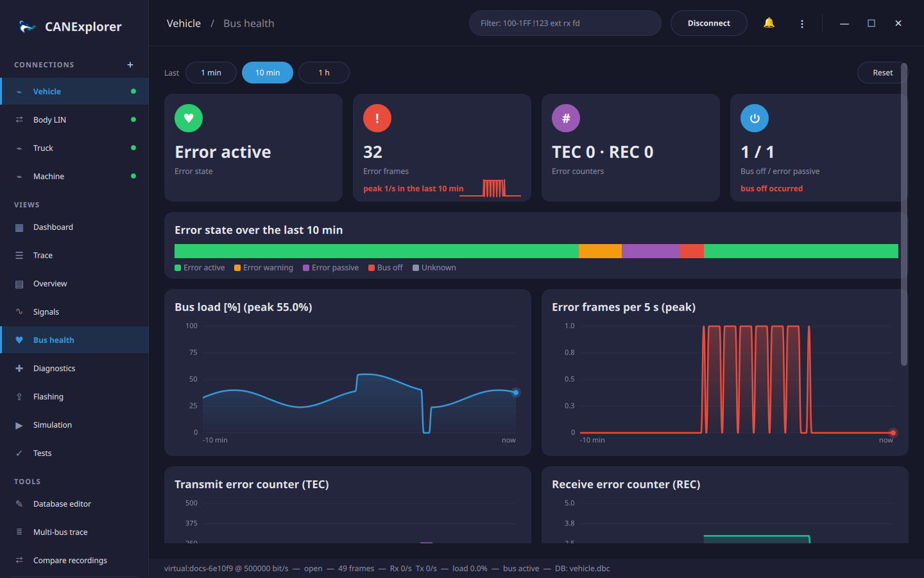Click the green heart Error active icon
924x578 pixels.
point(189,118)
